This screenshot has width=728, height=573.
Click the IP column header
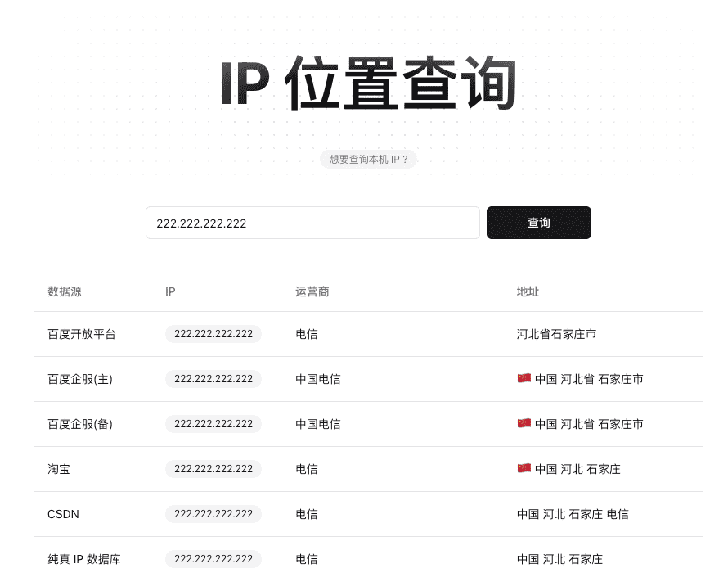tap(170, 291)
